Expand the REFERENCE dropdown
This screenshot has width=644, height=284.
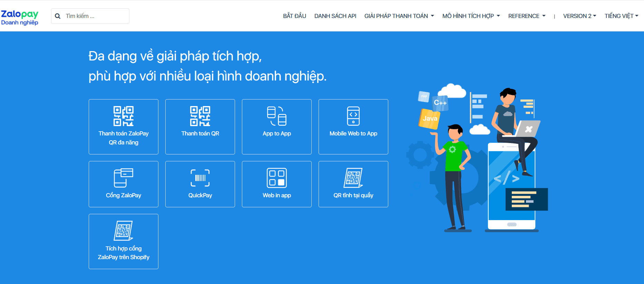pyautogui.click(x=527, y=16)
